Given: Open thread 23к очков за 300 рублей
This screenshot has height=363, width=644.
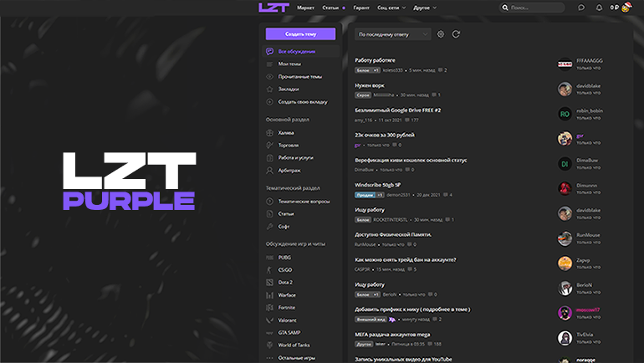Looking at the screenshot, I should click(385, 135).
